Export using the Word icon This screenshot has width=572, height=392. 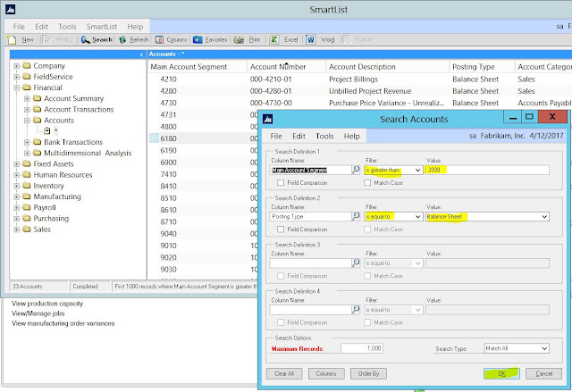[x=310, y=39]
